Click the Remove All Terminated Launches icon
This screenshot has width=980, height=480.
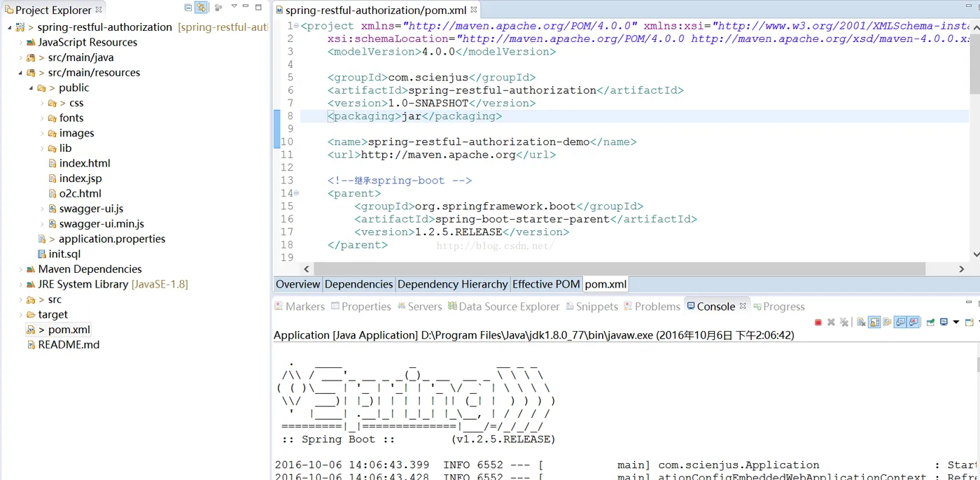(844, 322)
